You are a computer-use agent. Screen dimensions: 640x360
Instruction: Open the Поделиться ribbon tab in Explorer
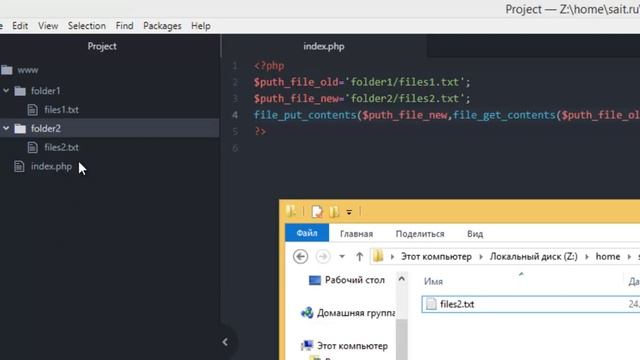(x=420, y=234)
